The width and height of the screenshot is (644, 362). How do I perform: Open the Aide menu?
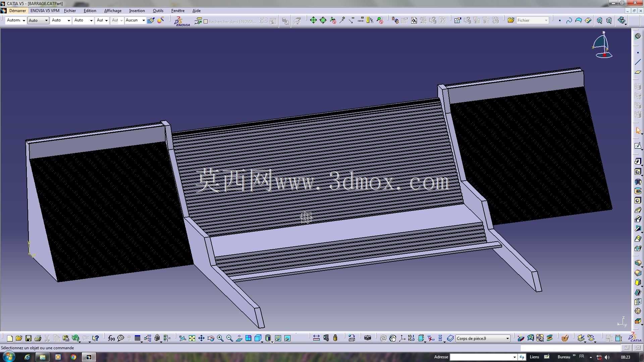(x=197, y=11)
